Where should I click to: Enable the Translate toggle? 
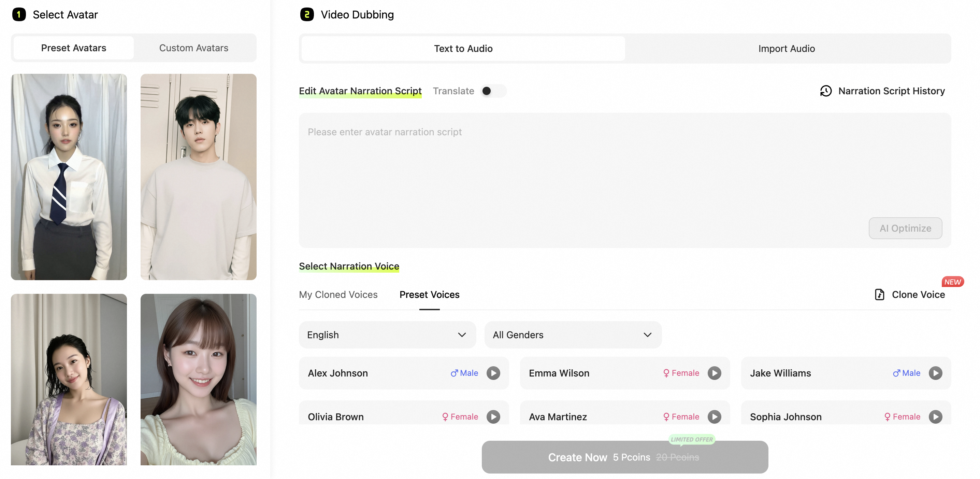493,91
